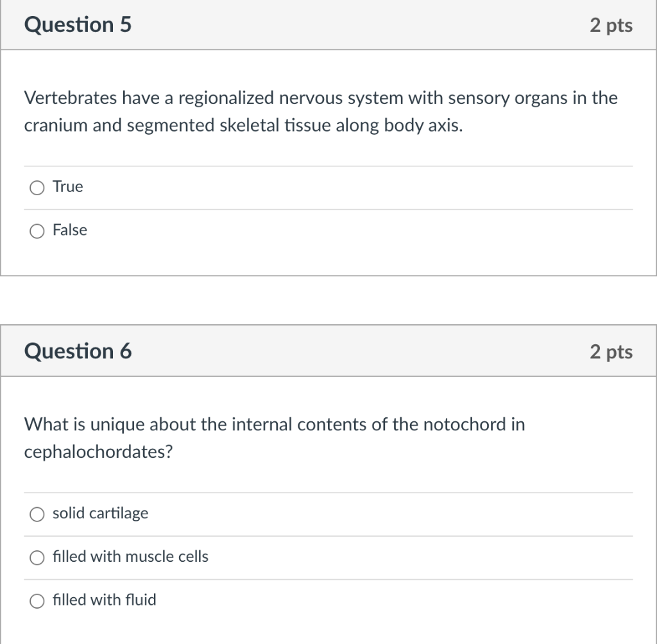Pick the filled with muscle cells radio button

[37, 557]
